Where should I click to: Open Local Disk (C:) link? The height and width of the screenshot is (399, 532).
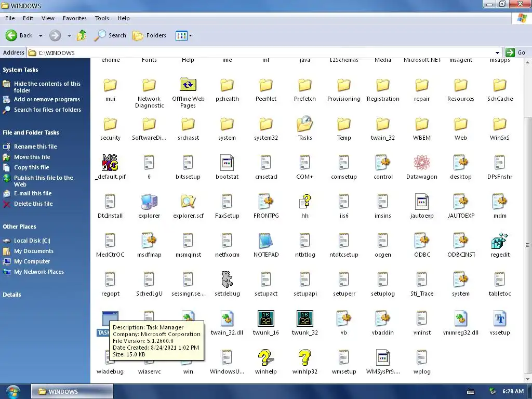pyautogui.click(x=32, y=241)
